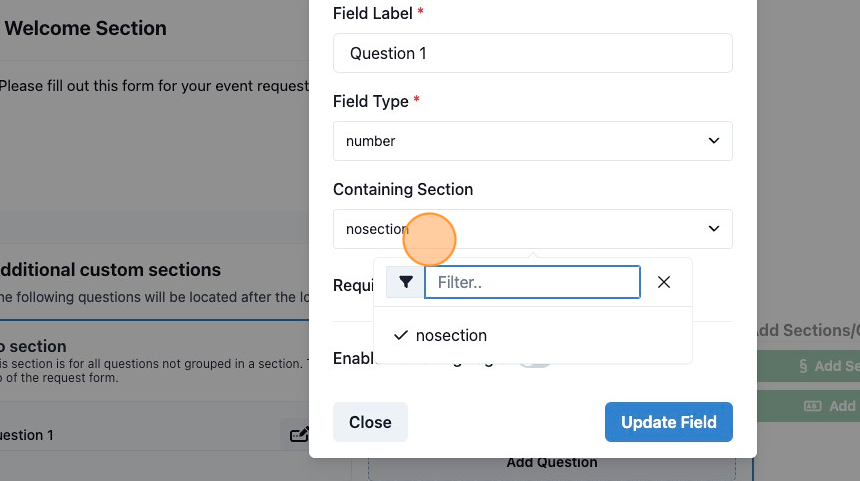This screenshot has width=860, height=481.
Task: Click the Additional custom sections heading
Action: (110, 270)
